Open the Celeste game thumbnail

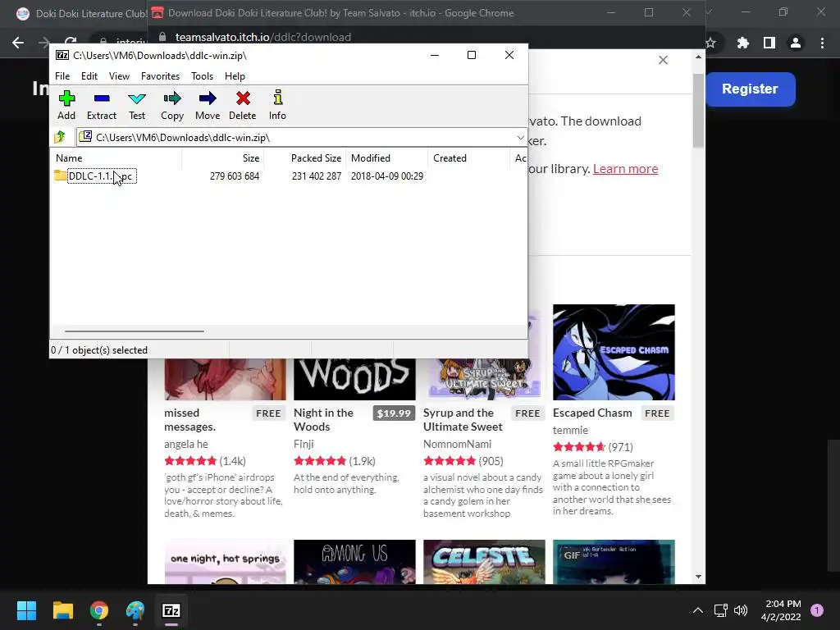(484, 561)
